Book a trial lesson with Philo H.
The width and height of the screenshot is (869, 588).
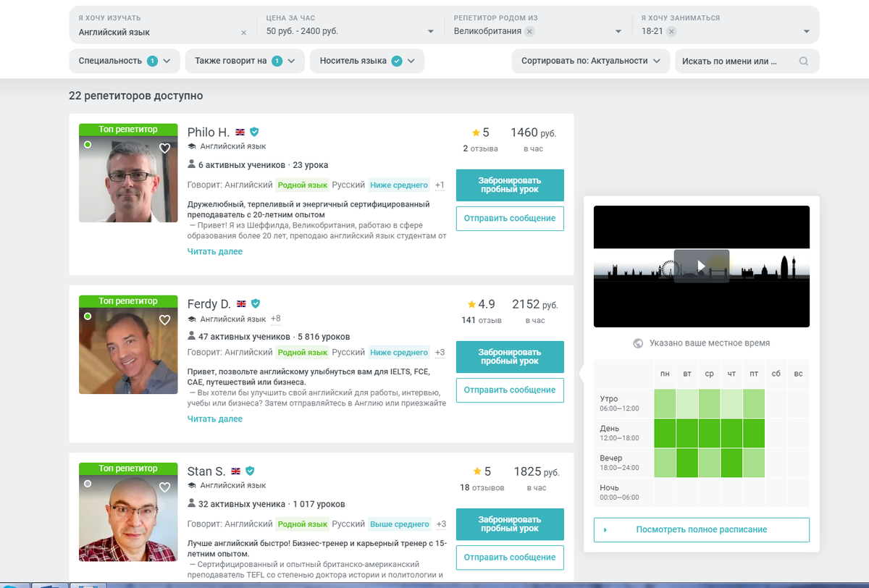[x=510, y=185]
